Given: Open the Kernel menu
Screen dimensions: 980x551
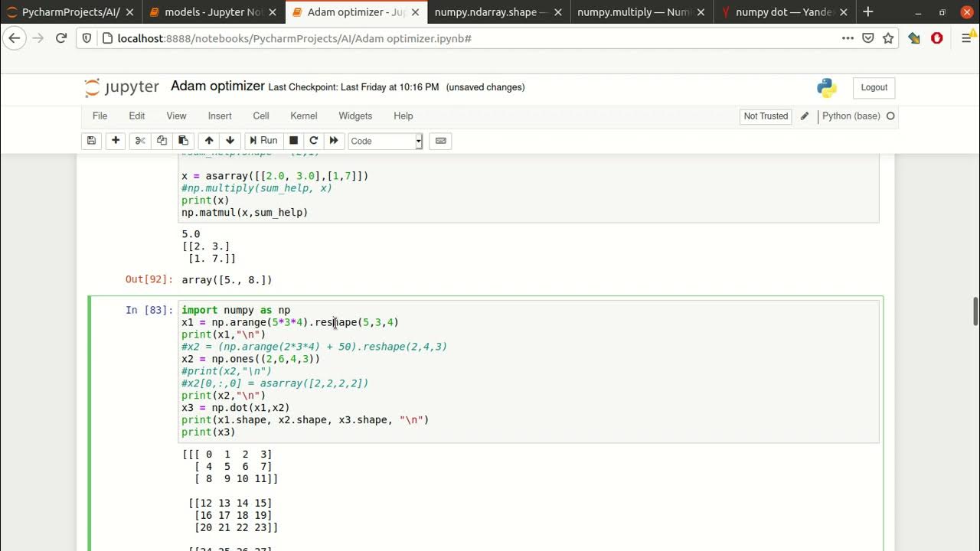Looking at the screenshot, I should (304, 116).
